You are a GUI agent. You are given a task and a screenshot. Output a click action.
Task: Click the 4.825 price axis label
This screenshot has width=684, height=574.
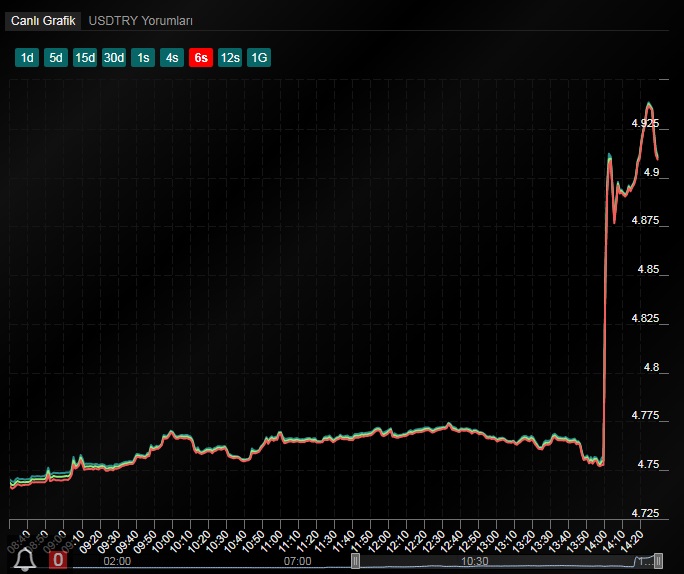[x=645, y=318]
